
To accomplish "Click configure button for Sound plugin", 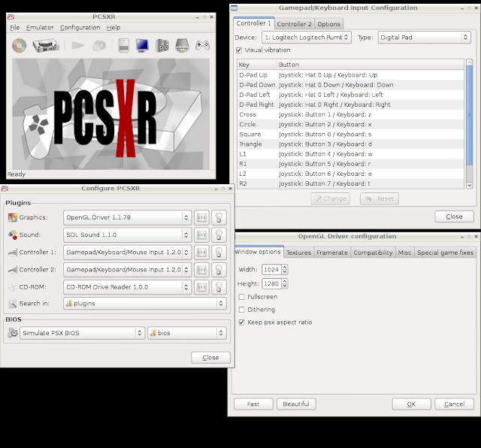I will point(201,235).
